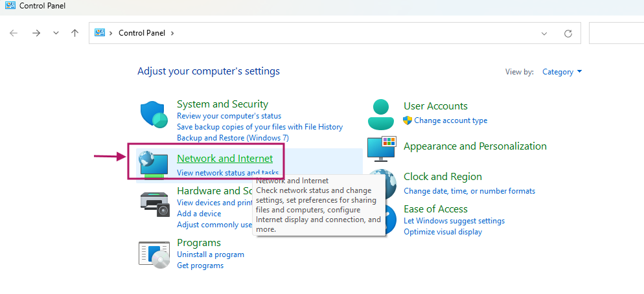Open Network and Internet category
The height and width of the screenshot is (294, 644).
pyautogui.click(x=225, y=158)
